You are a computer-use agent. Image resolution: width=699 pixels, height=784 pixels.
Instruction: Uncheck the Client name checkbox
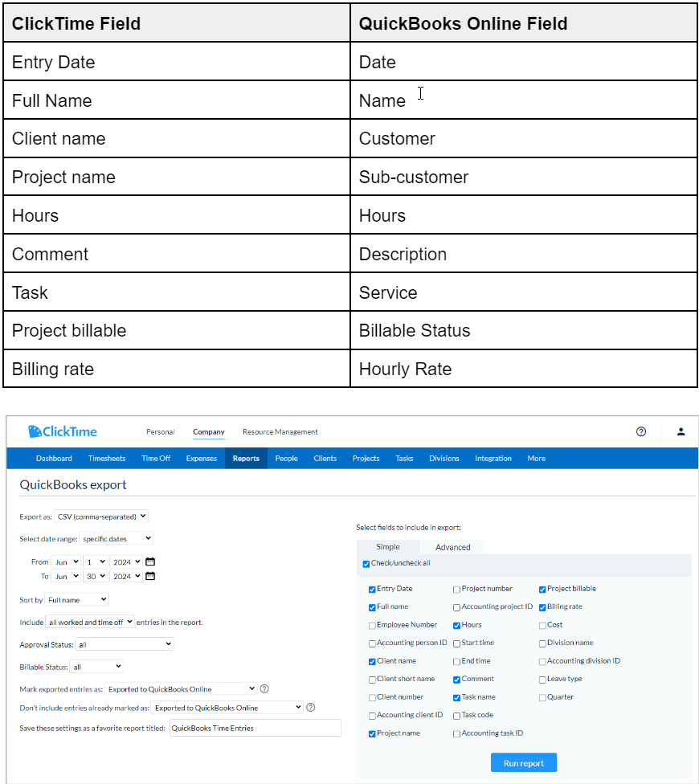pyautogui.click(x=372, y=662)
